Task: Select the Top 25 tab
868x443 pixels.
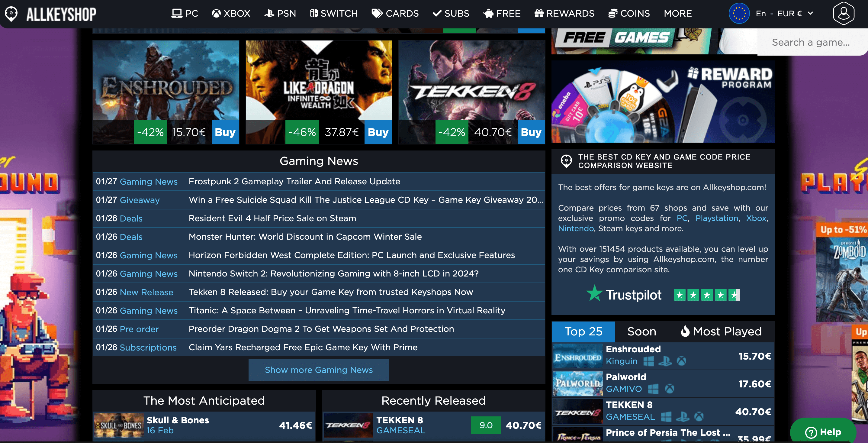Action: [583, 331]
